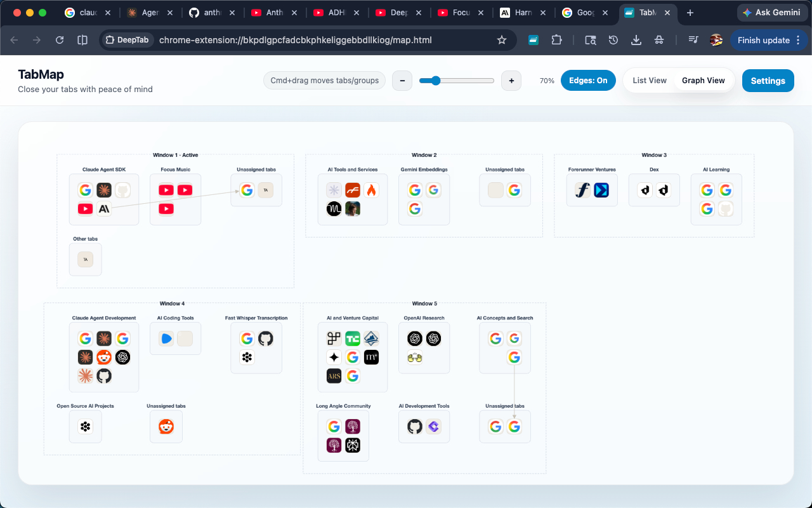Toggle the Edges: On button
The width and height of the screenshot is (812, 508).
point(588,81)
